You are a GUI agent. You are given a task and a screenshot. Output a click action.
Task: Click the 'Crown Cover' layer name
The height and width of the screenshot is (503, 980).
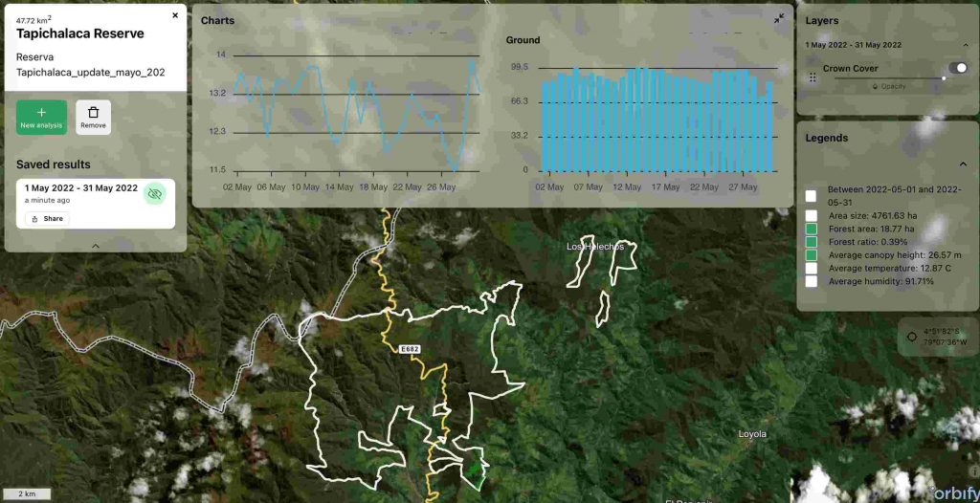click(x=850, y=68)
